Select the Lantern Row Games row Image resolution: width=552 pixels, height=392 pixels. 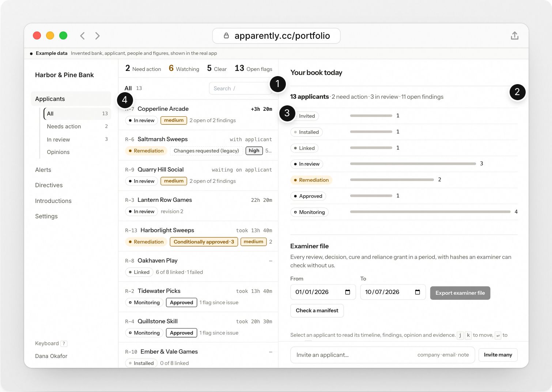point(199,206)
